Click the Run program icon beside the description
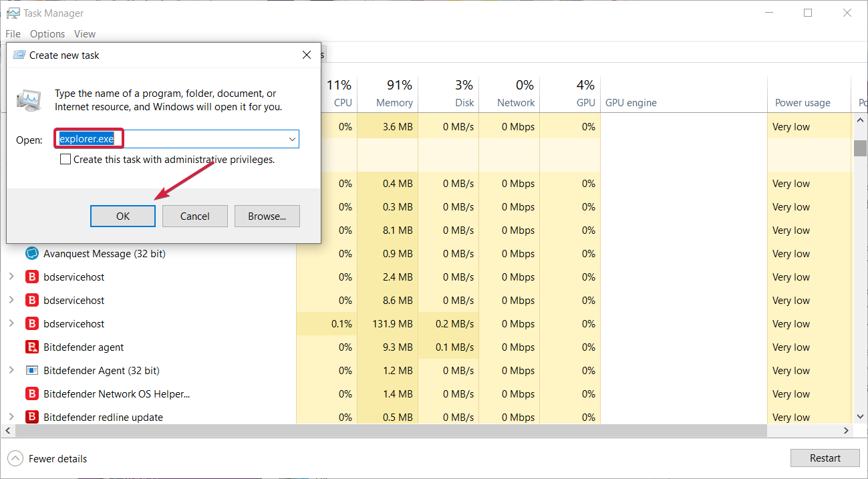 click(29, 100)
